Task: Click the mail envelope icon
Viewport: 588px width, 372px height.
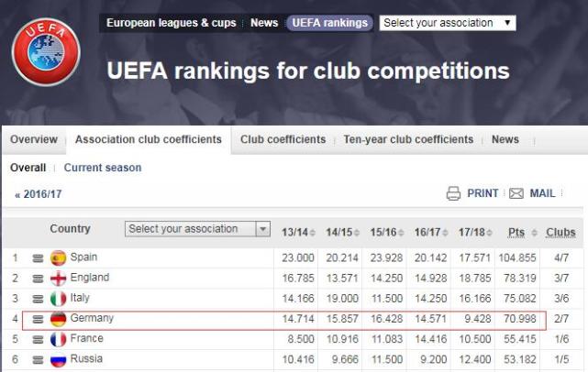Action: tap(516, 193)
